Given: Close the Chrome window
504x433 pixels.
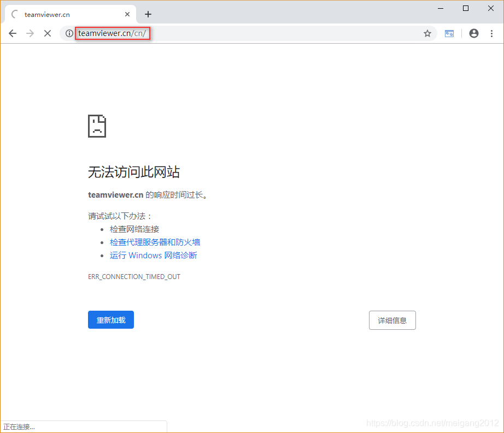Looking at the screenshot, I should point(490,8).
